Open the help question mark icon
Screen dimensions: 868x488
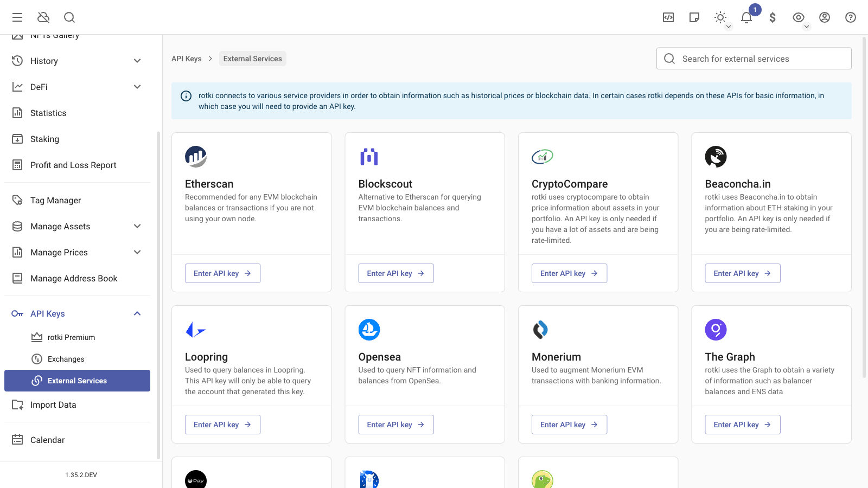pos(851,17)
